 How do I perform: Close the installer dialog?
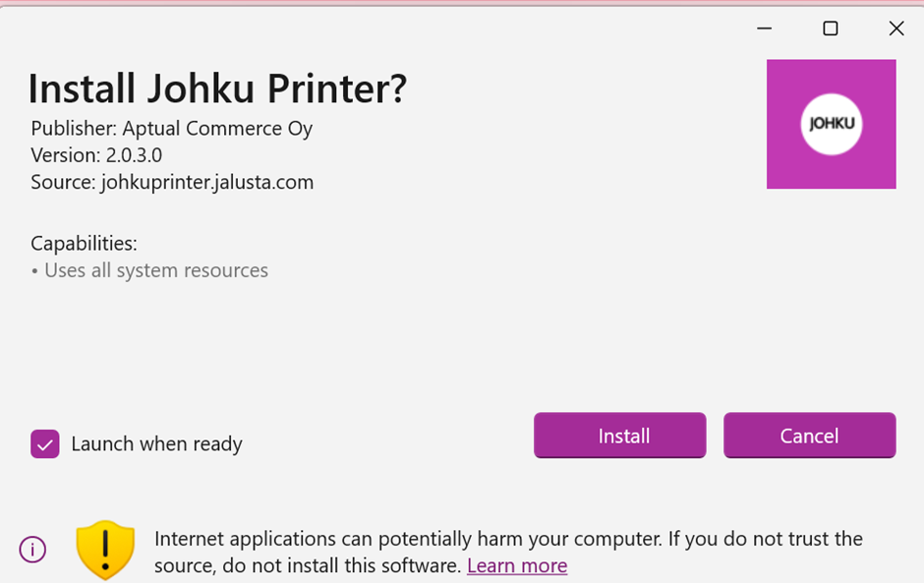point(896,29)
